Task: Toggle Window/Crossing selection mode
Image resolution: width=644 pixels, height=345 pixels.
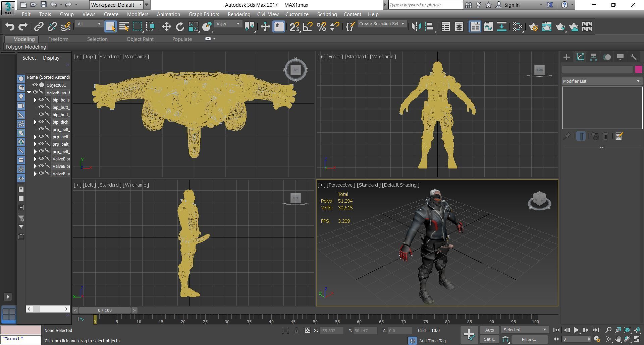Action: (150, 27)
